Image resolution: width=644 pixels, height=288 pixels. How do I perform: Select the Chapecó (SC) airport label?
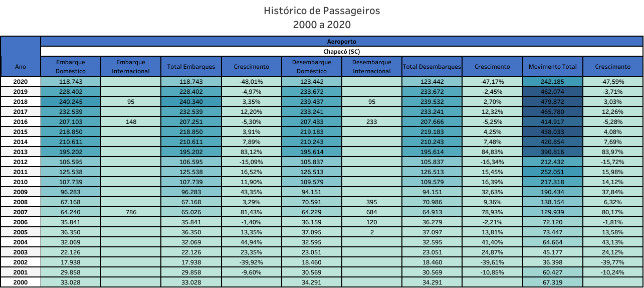[x=341, y=51]
